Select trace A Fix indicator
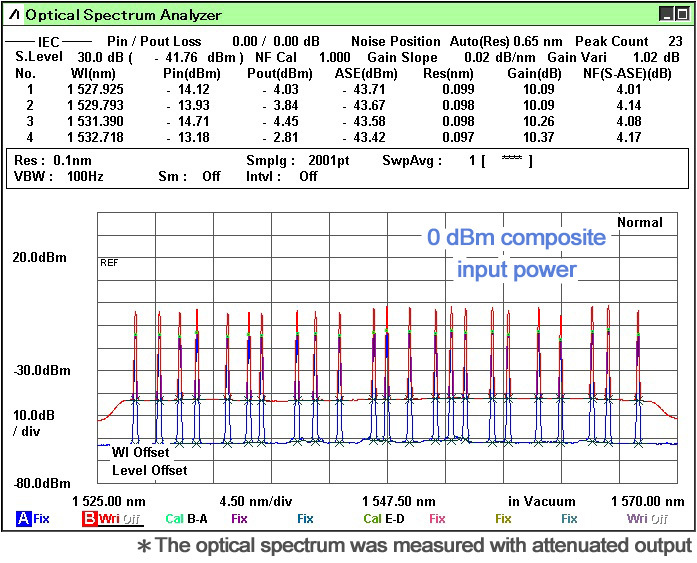Viewport: 697px width, 563px height. pyautogui.click(x=32, y=519)
